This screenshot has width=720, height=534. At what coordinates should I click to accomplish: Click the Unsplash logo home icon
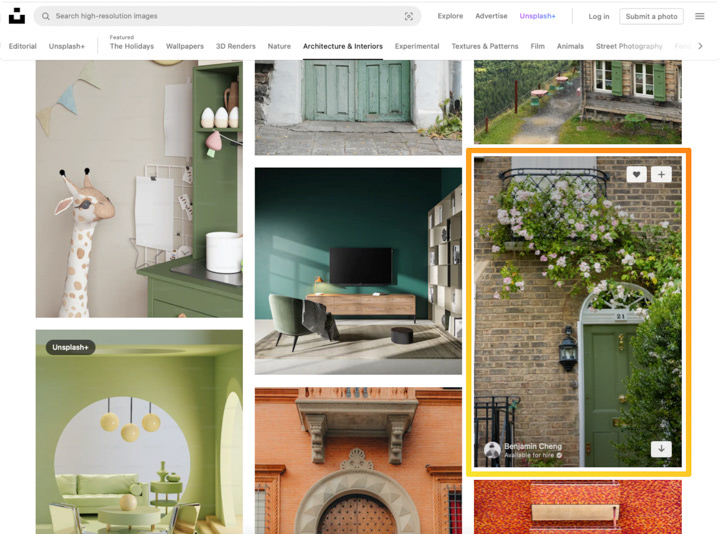(17, 16)
